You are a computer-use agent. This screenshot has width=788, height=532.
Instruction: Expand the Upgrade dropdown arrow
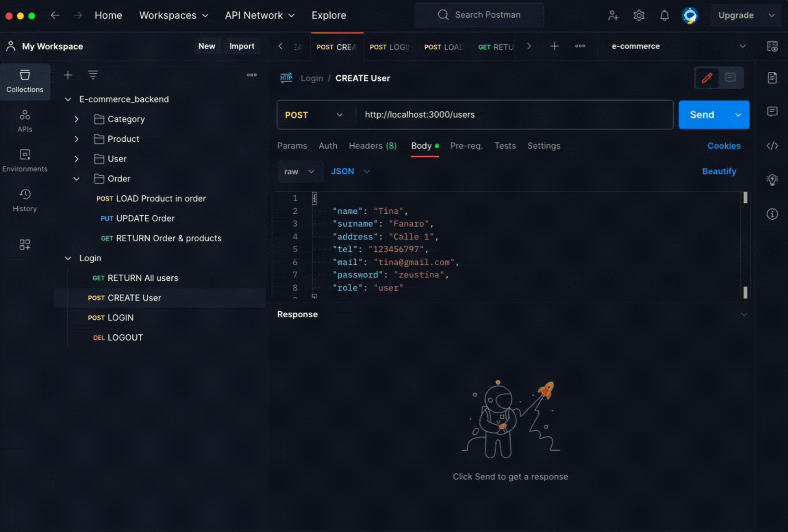pyautogui.click(x=771, y=15)
